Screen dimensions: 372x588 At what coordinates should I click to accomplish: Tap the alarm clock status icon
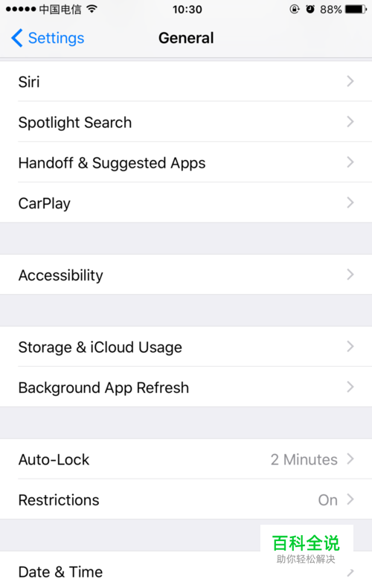[310, 9]
